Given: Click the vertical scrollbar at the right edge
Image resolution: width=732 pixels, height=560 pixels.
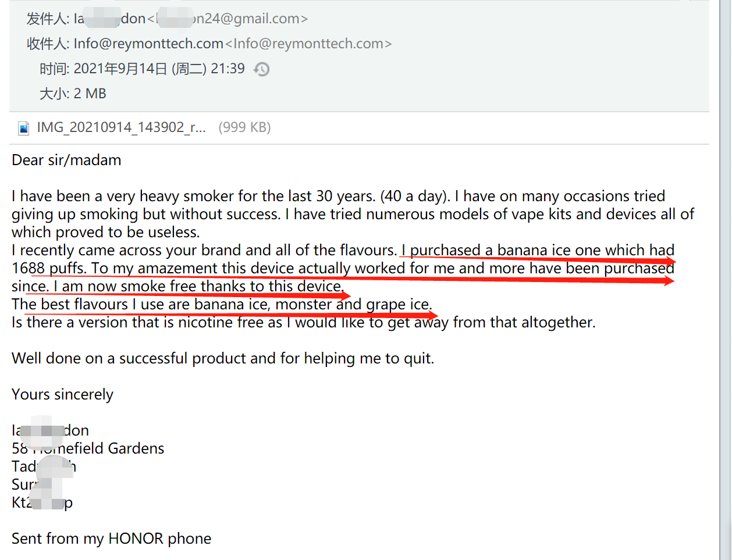Looking at the screenshot, I should click(x=725, y=280).
